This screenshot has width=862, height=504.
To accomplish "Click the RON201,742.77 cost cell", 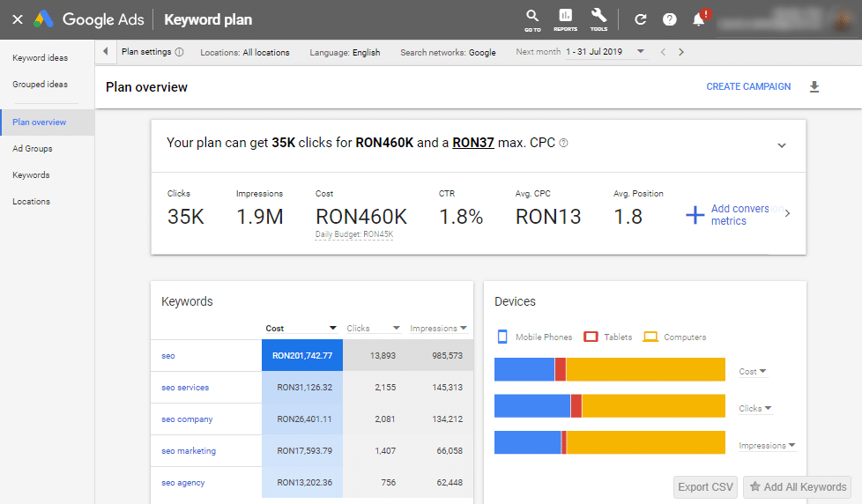I will [302, 356].
